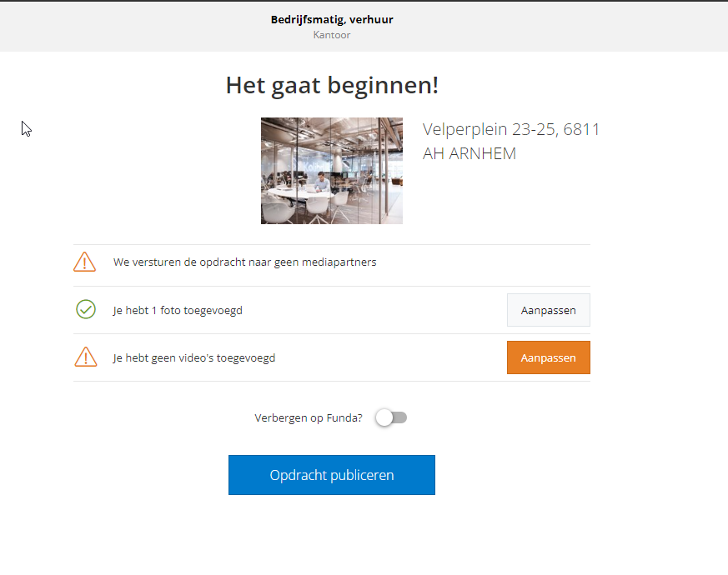The image size is (728, 575).
Task: Click the address 'Velperplein 23-25, 6811 AH ARNHEM'
Action: point(510,141)
